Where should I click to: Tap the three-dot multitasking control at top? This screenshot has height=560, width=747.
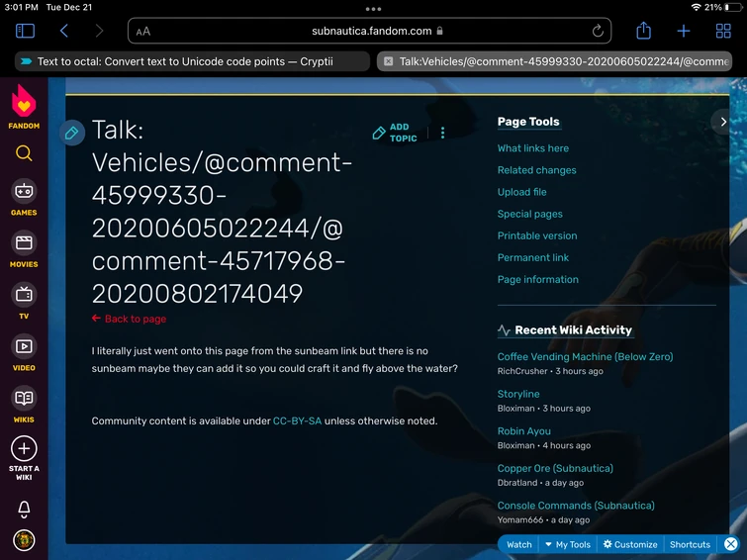[x=373, y=9]
